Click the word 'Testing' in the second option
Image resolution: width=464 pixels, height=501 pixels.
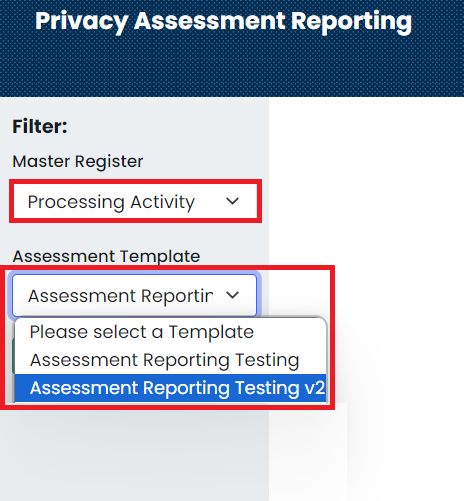(267, 360)
